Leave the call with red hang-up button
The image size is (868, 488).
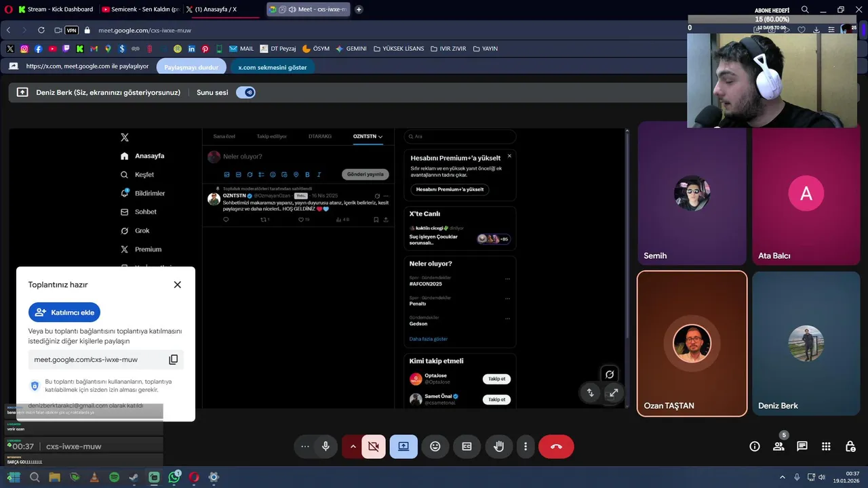(x=556, y=447)
